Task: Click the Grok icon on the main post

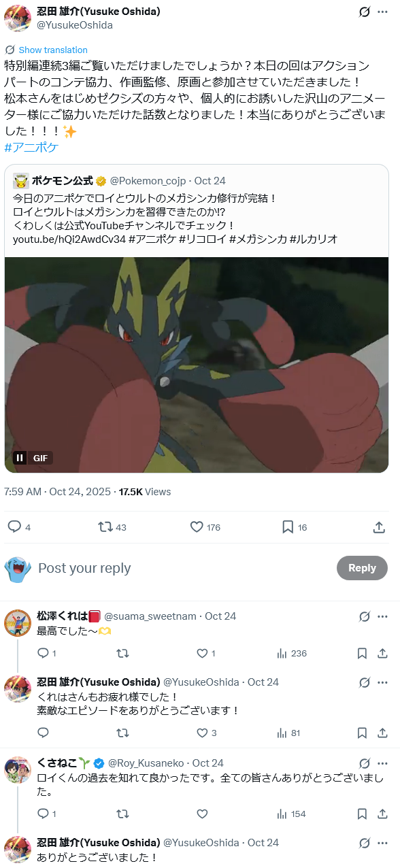Action: [x=365, y=12]
